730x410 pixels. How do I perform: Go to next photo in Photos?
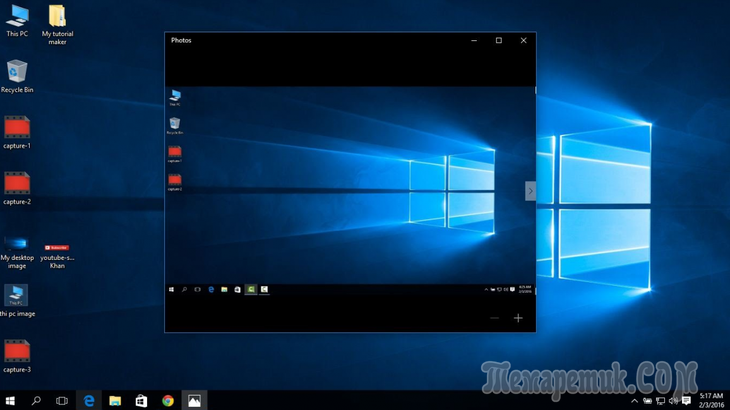pyautogui.click(x=530, y=191)
